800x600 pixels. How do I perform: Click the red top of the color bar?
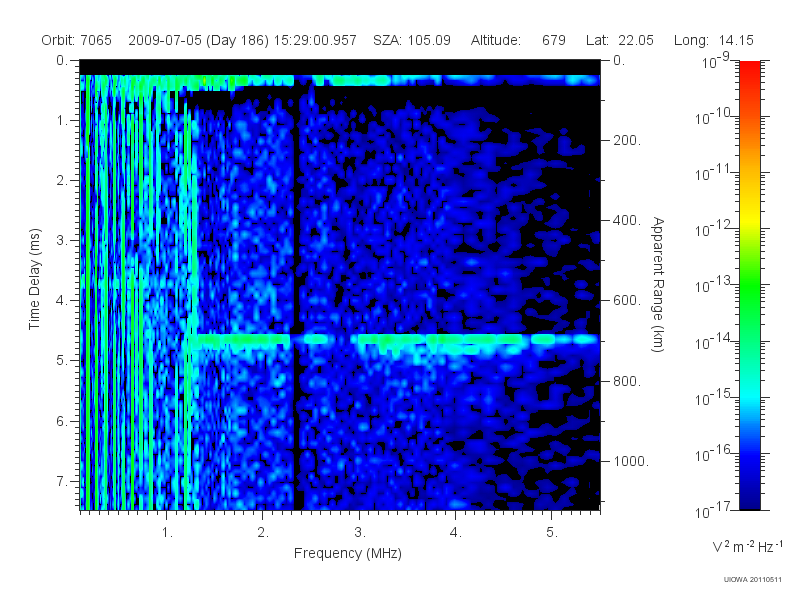pos(749,71)
